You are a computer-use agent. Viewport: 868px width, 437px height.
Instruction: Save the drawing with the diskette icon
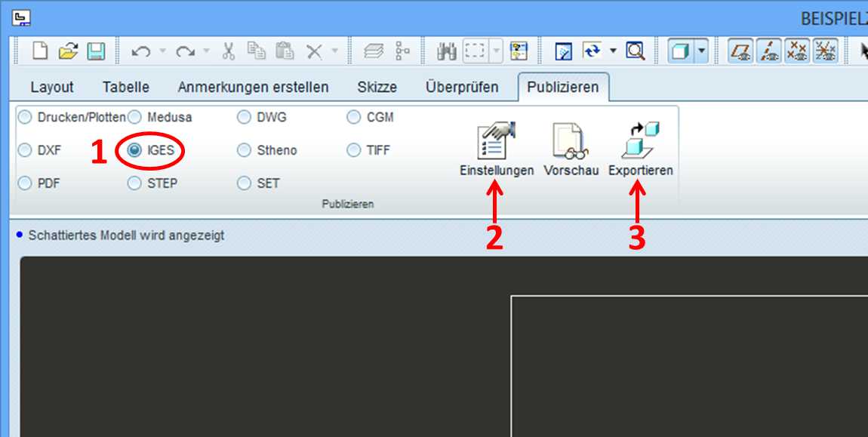pyautogui.click(x=95, y=51)
